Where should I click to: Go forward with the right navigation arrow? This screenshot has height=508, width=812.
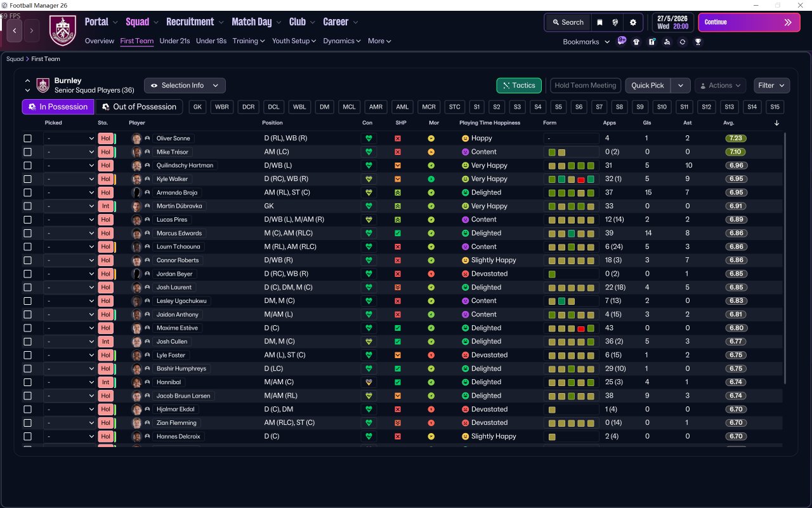click(x=32, y=30)
